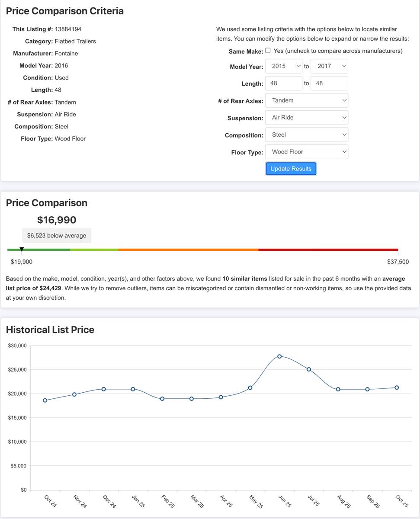Click the red segment of price bar
The width and height of the screenshot is (420, 519).
pyautogui.click(x=328, y=250)
